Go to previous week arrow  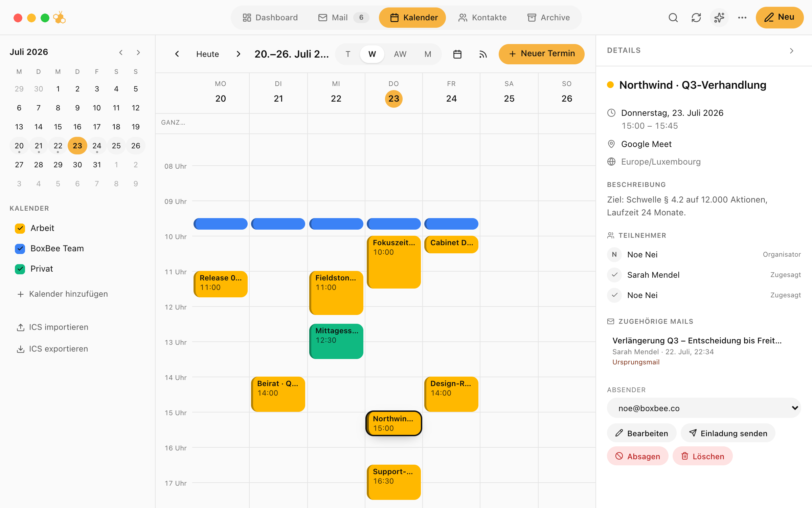(177, 54)
